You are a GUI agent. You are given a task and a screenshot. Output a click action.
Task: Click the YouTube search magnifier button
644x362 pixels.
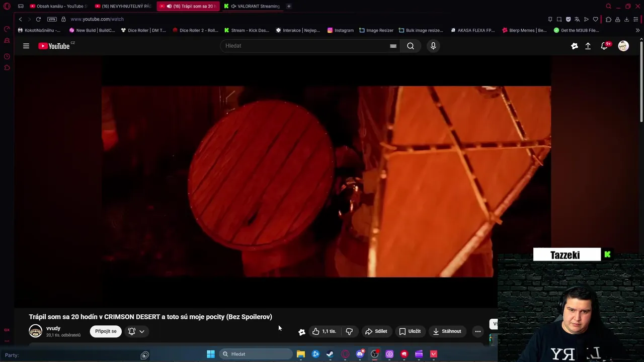coord(411,46)
